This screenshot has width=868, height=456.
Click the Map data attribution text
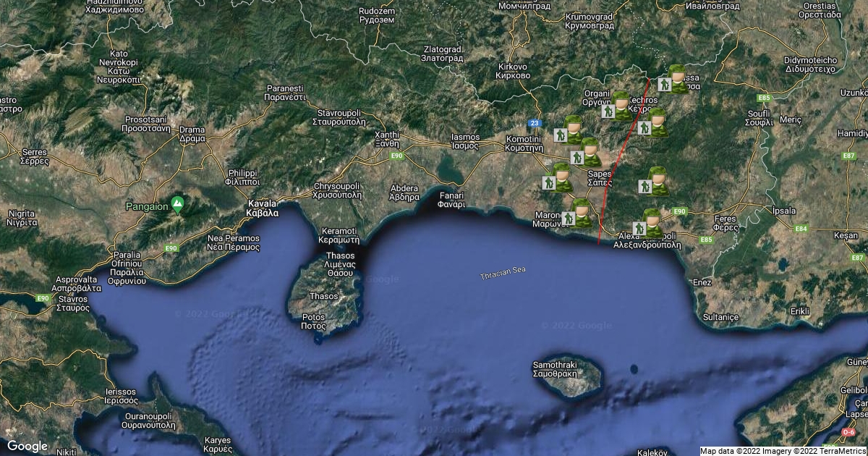coord(783,451)
